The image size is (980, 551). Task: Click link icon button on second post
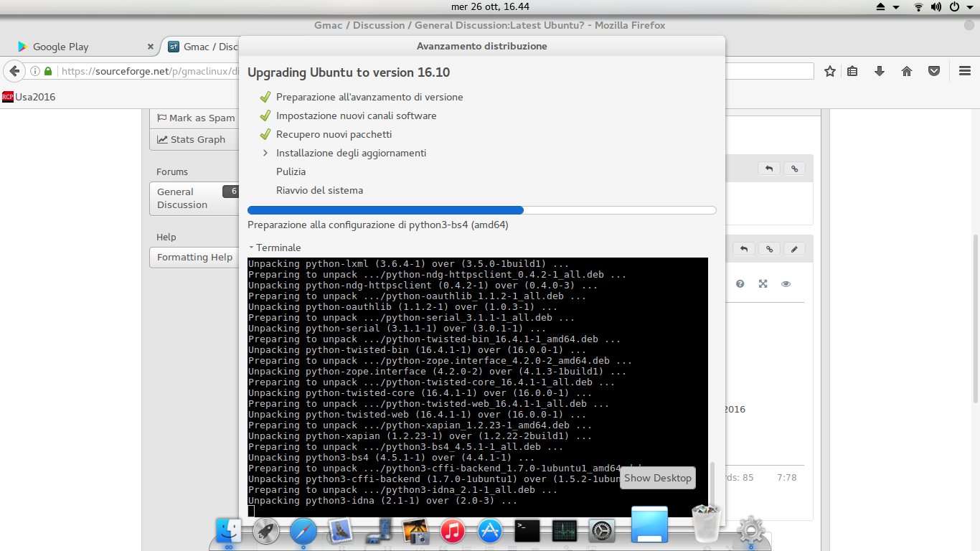pyautogui.click(x=769, y=249)
